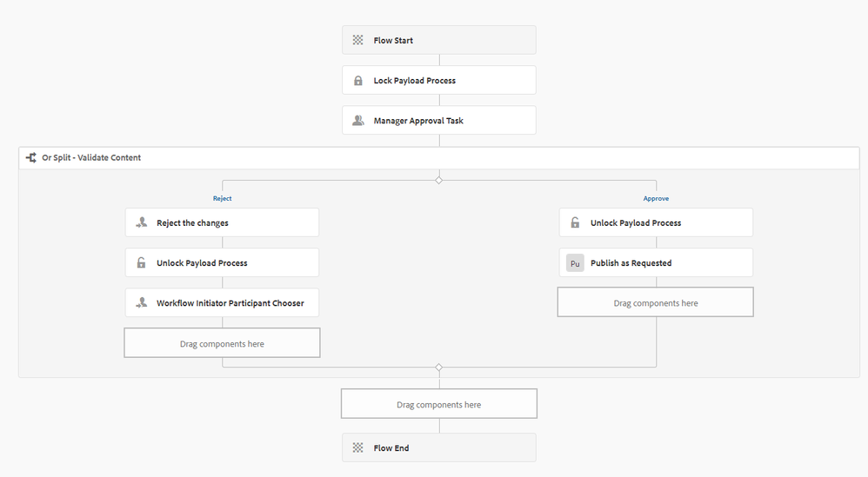The image size is (868, 477).
Task: Click the lock icon on Lock Payload Process
Action: point(357,81)
